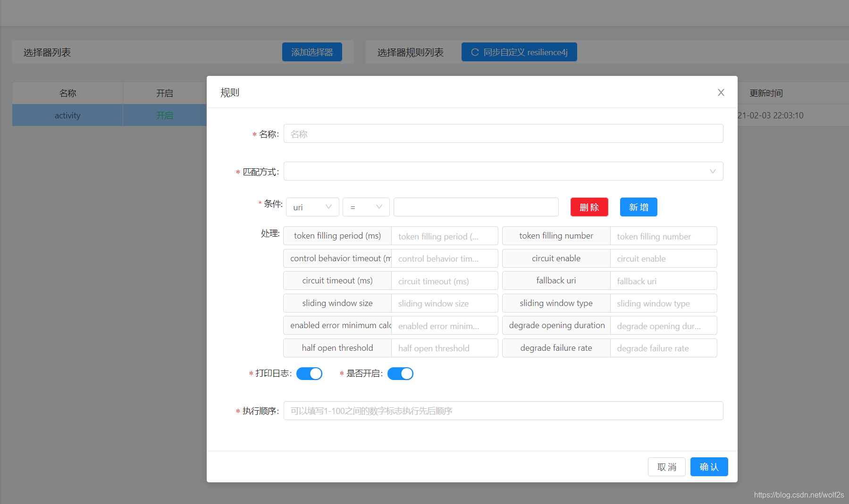Viewport: 849px width, 504px height.
Task: Click the 'sliding window size' label
Action: click(x=337, y=303)
